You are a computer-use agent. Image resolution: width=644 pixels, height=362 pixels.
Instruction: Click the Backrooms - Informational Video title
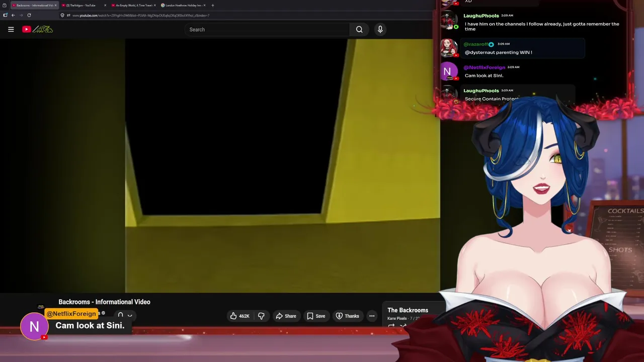click(104, 302)
